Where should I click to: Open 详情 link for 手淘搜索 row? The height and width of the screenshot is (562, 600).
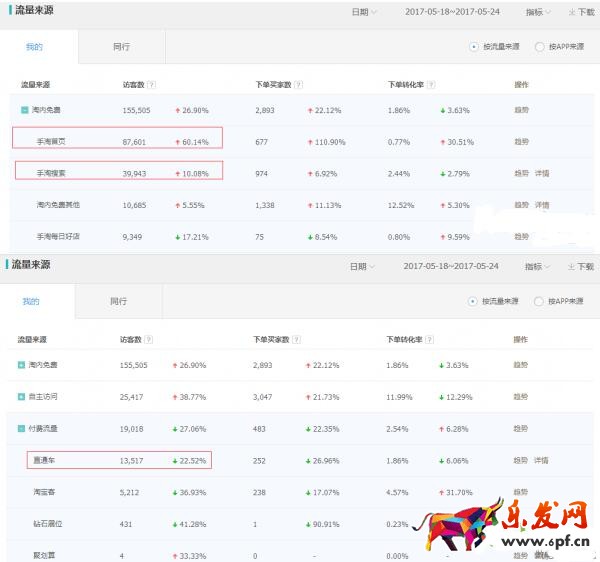tap(542, 173)
